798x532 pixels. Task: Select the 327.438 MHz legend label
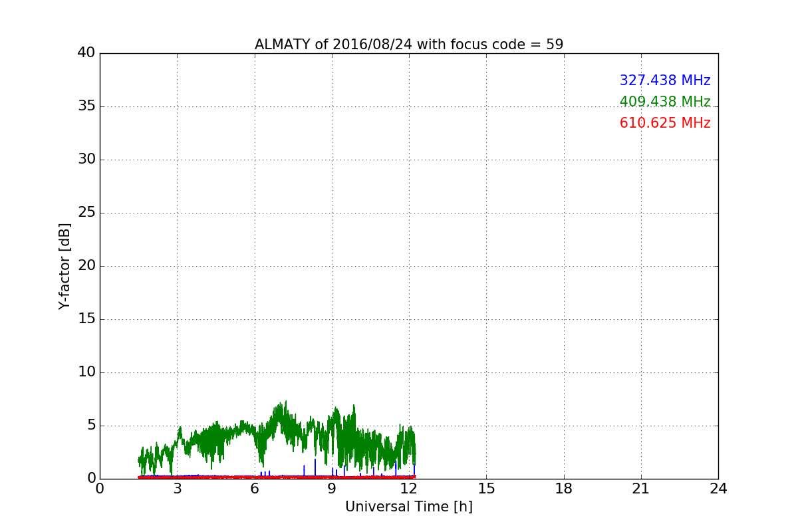coord(665,80)
